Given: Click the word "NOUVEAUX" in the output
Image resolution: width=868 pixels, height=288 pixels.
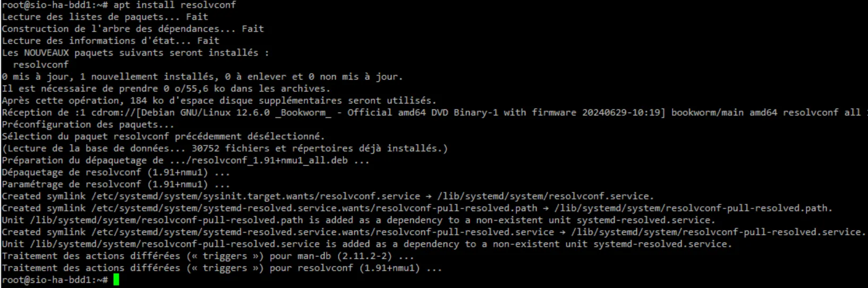Looking at the screenshot, I should (46, 53).
